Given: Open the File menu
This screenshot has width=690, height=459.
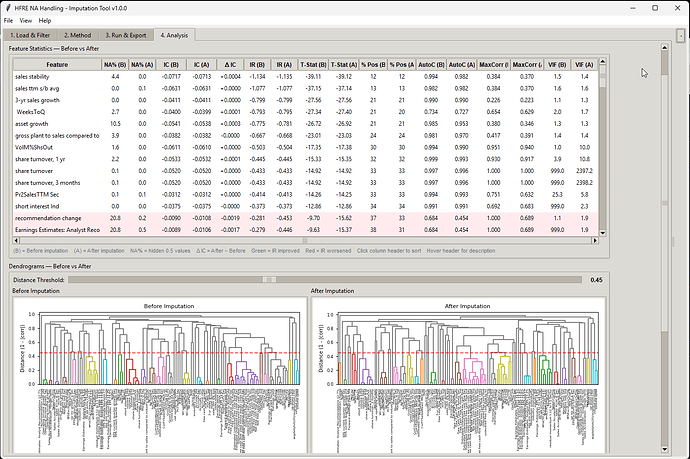Looking at the screenshot, I should (10, 20).
